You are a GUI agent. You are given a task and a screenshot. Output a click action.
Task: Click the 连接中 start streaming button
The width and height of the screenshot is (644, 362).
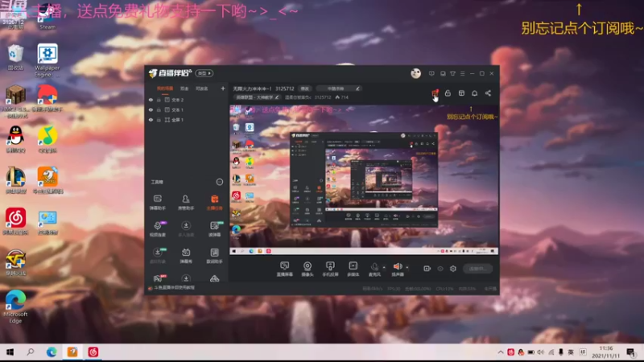477,269
